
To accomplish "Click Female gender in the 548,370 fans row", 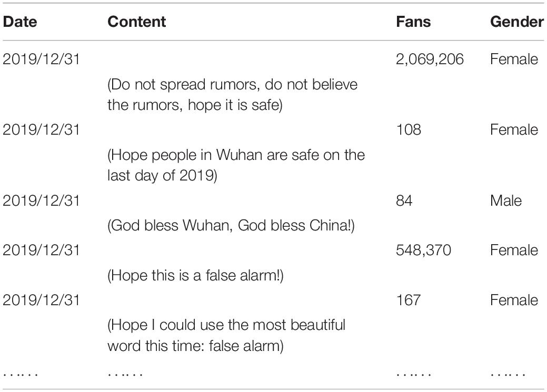I will coord(514,250).
